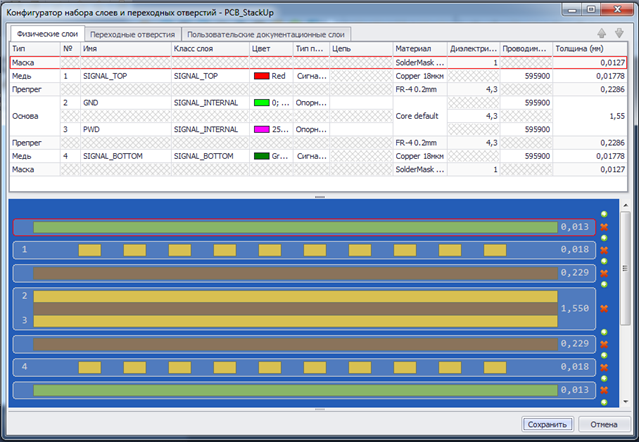Delete layer 4 using its red X

603,367
